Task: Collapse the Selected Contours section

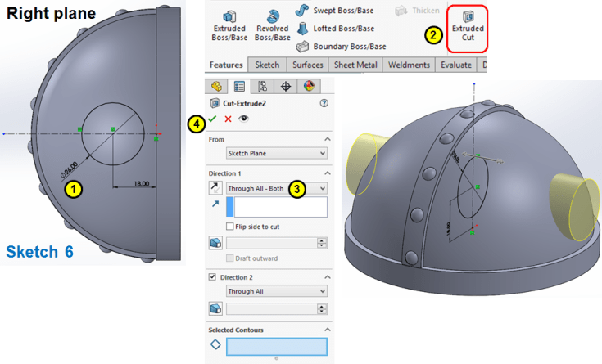Action: point(327,330)
